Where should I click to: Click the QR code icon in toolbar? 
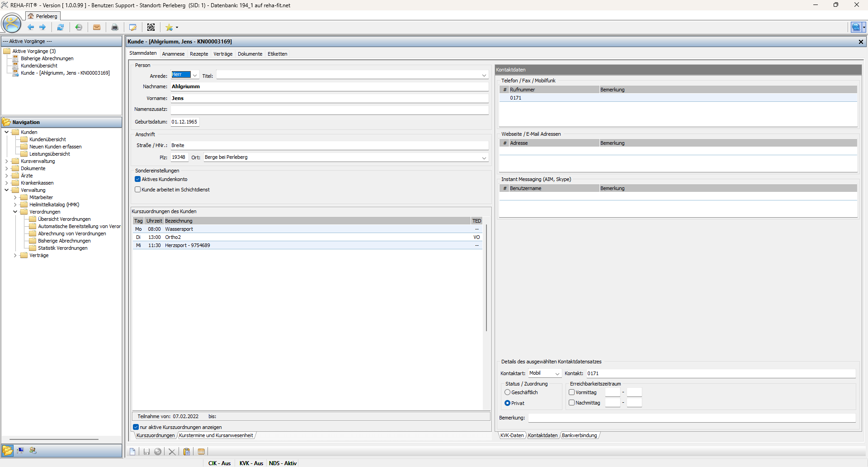[x=151, y=27]
